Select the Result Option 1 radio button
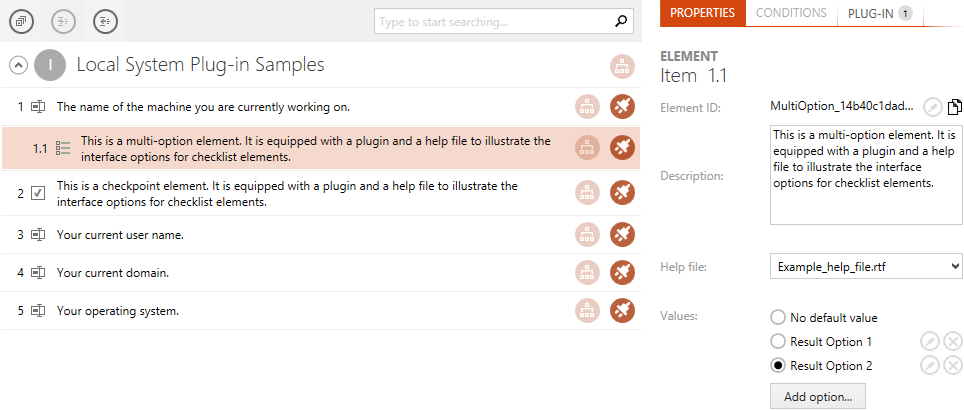Screen dimensions: 964x411 (x=778, y=342)
